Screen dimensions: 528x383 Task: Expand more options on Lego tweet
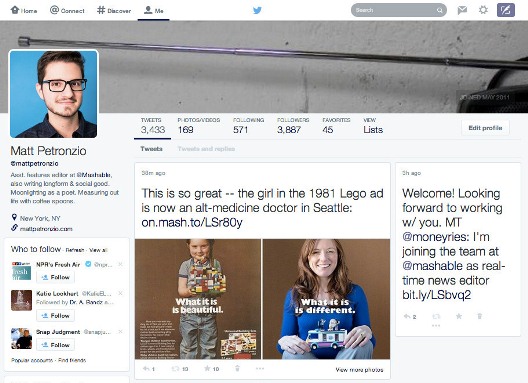(260, 368)
